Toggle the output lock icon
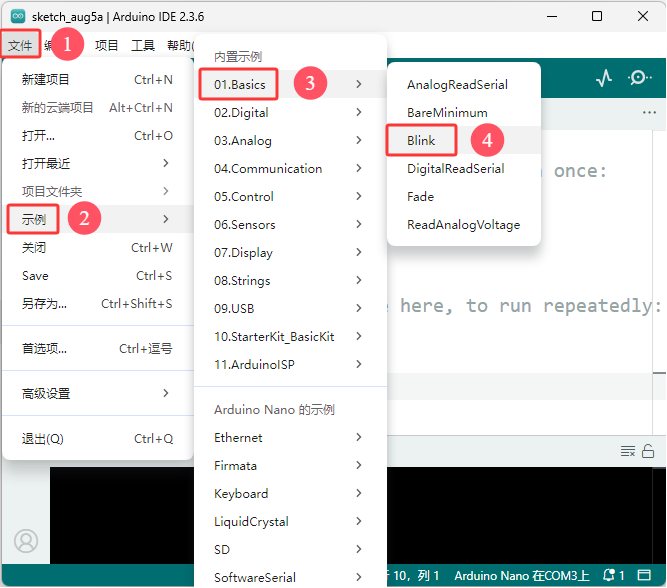The width and height of the screenshot is (667, 588). [647, 451]
